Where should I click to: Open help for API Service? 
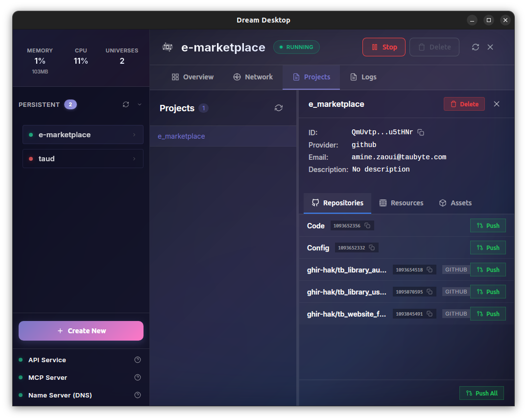tap(138, 360)
